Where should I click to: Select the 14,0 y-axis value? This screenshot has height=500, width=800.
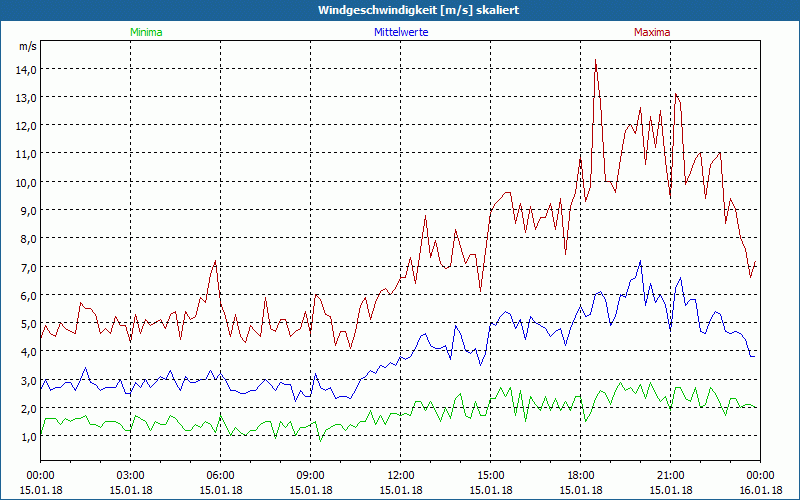pos(26,69)
